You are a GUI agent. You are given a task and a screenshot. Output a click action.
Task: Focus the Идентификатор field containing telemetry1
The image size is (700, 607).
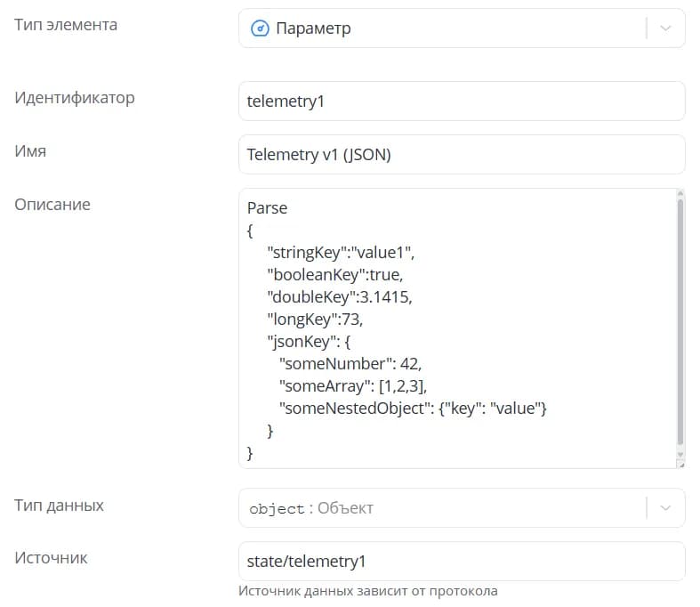point(462,101)
